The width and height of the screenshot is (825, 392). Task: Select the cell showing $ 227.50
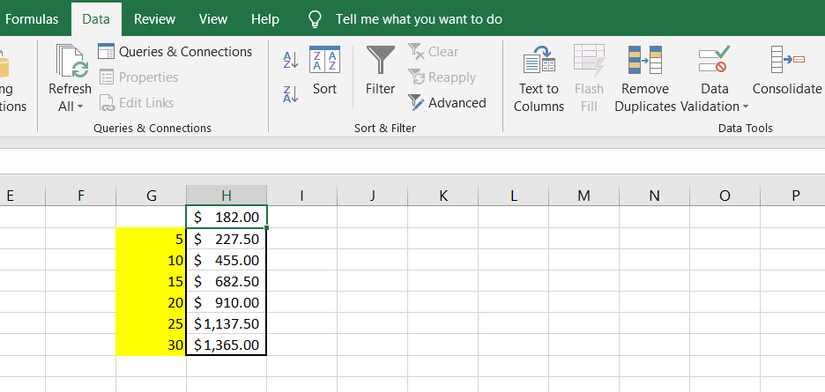coord(226,239)
